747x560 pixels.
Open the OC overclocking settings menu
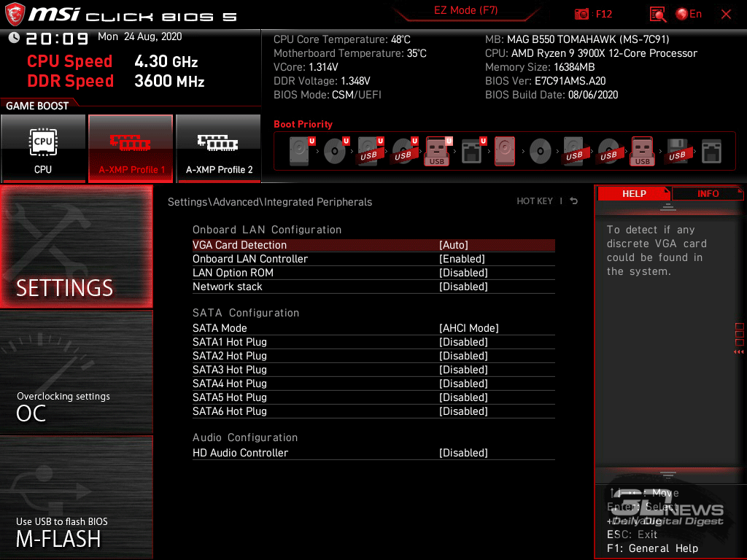pos(76,373)
